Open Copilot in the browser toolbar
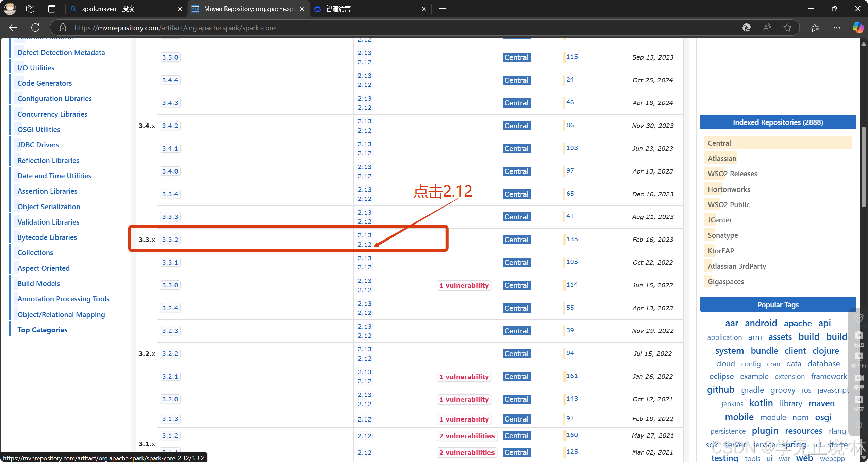 click(x=858, y=28)
